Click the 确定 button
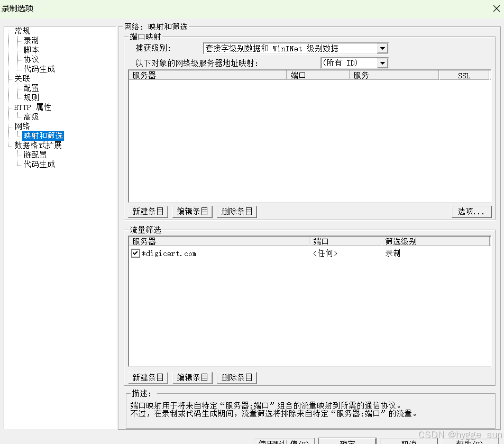 [x=347, y=441]
